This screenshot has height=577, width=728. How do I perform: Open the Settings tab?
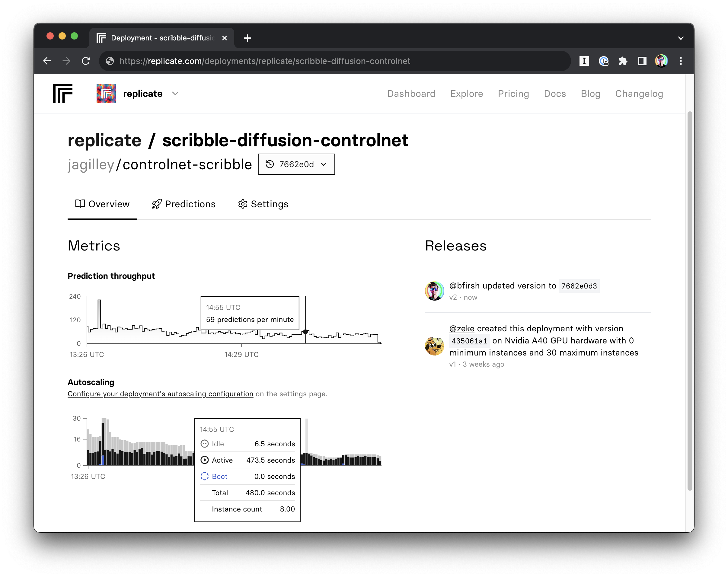click(x=263, y=204)
